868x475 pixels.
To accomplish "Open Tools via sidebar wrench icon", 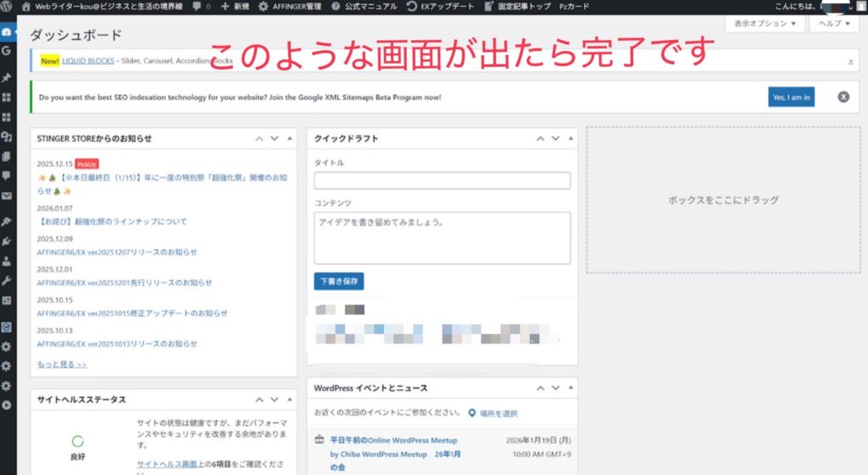I will pos(7,281).
